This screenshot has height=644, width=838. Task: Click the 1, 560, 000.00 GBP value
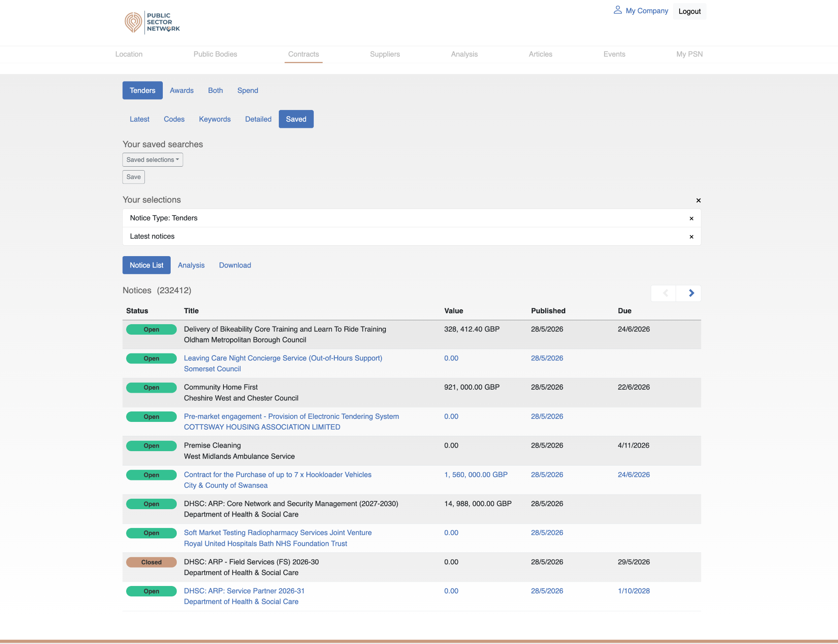click(476, 475)
